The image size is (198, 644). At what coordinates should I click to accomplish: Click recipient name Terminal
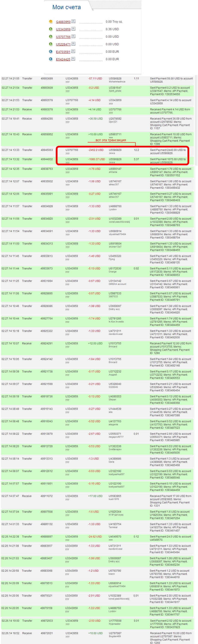pyautogui.click(x=113, y=527)
